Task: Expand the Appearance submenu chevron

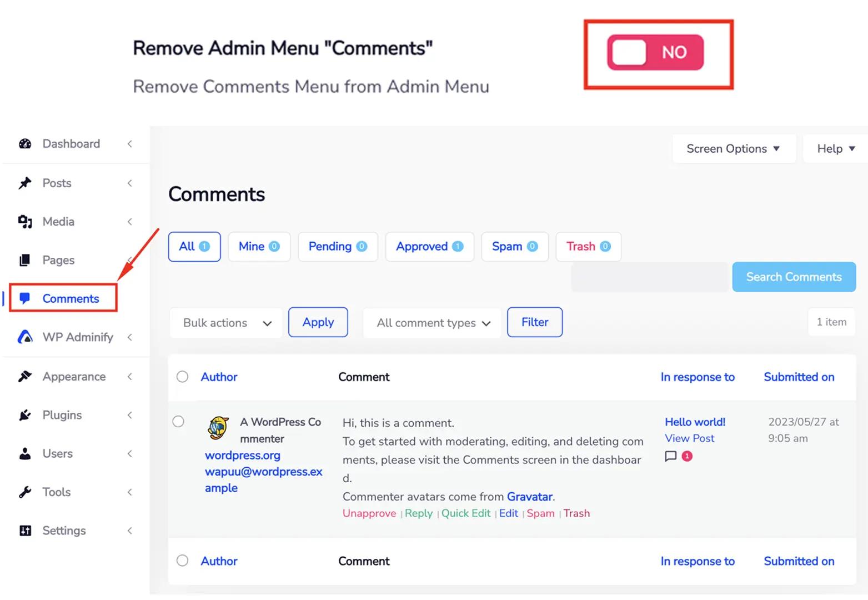Action: [129, 377]
